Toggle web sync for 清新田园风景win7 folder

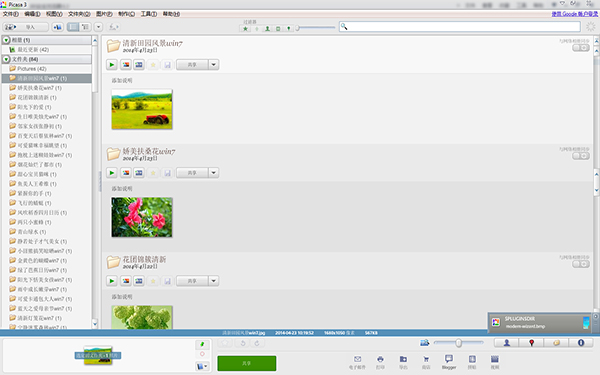click(581, 48)
